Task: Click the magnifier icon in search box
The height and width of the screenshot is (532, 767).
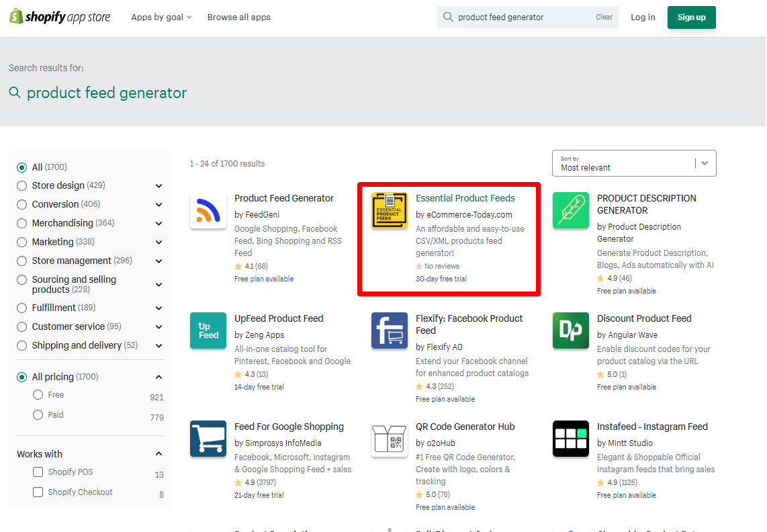Action: coord(447,17)
